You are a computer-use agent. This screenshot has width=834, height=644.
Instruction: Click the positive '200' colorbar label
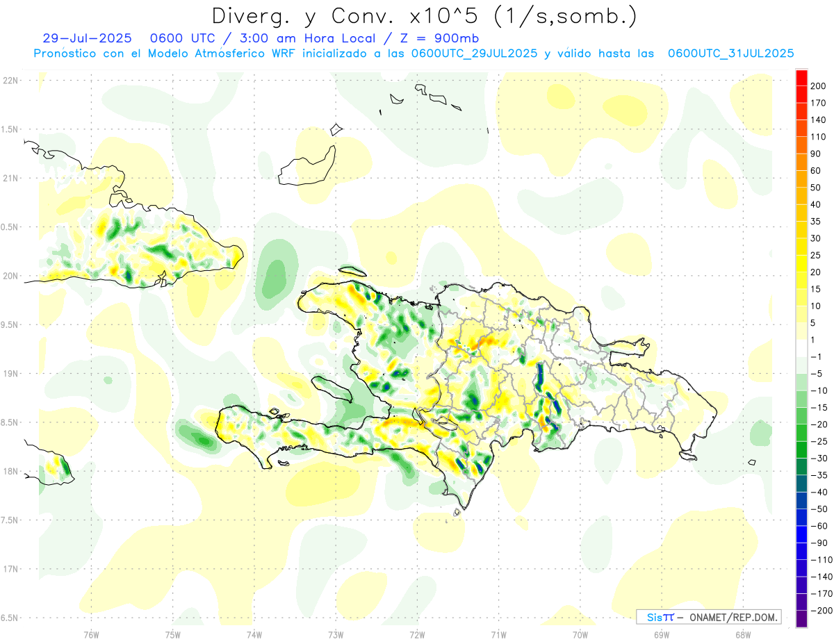(818, 86)
